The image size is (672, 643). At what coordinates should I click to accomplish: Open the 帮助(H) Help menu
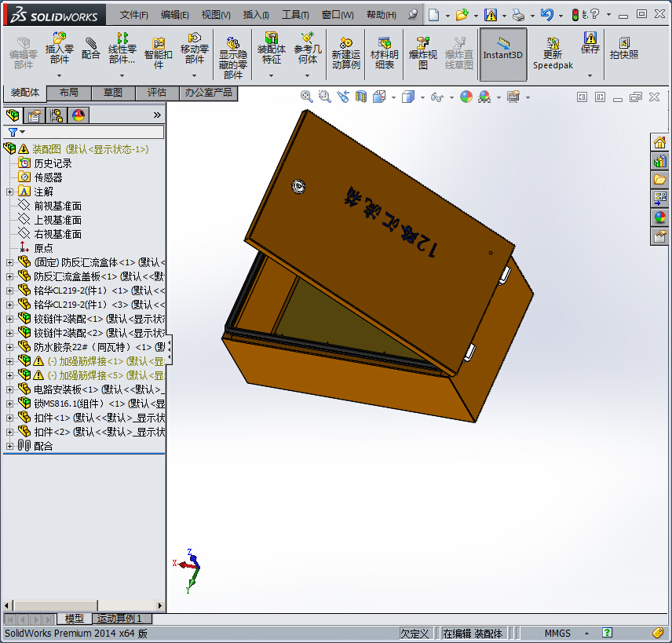pyautogui.click(x=382, y=15)
